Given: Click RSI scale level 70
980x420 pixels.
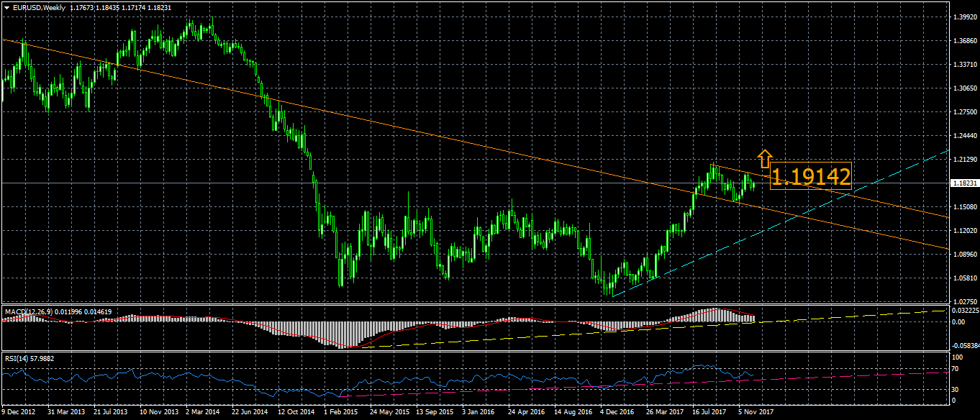Looking at the screenshot, I should (956, 369).
